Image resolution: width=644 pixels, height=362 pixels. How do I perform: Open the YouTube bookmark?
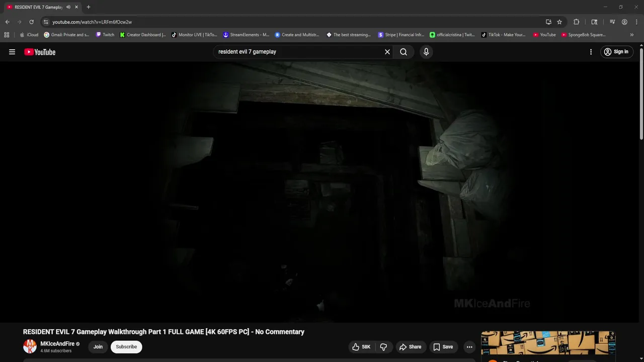(x=544, y=35)
